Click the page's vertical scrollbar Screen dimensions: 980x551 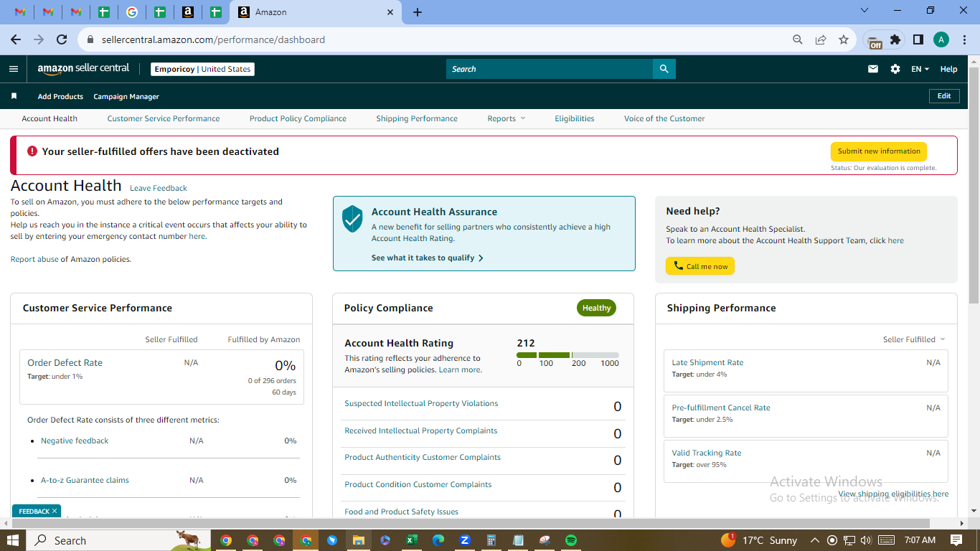tap(974, 185)
